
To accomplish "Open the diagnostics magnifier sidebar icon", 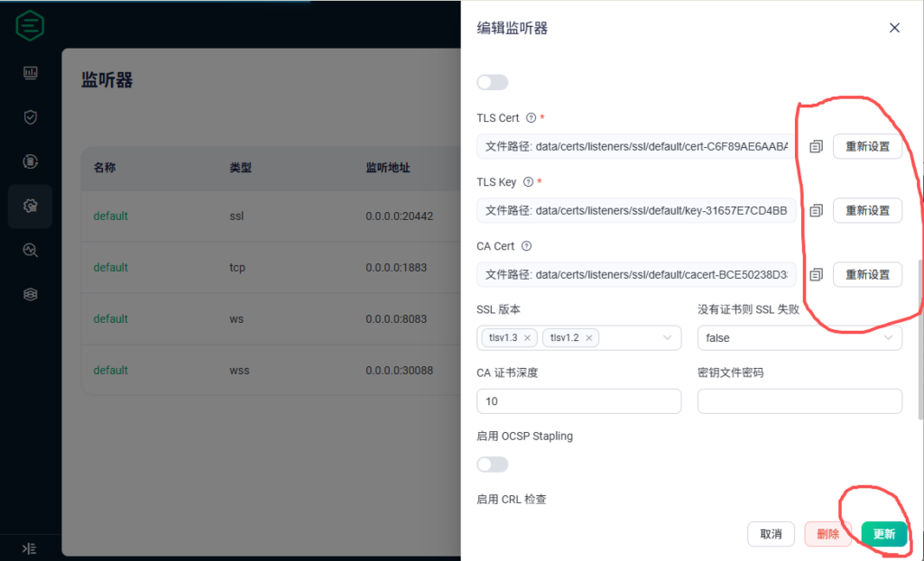I will (x=30, y=251).
